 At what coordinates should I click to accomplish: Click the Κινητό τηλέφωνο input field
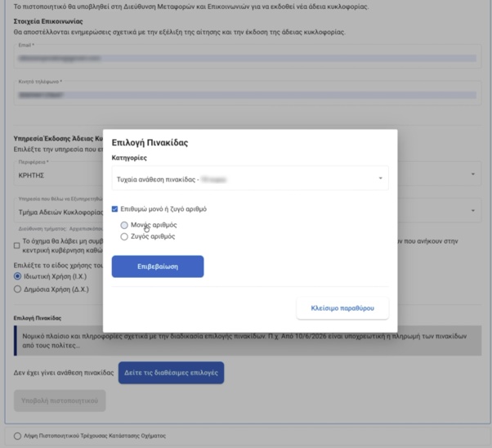tap(248, 93)
